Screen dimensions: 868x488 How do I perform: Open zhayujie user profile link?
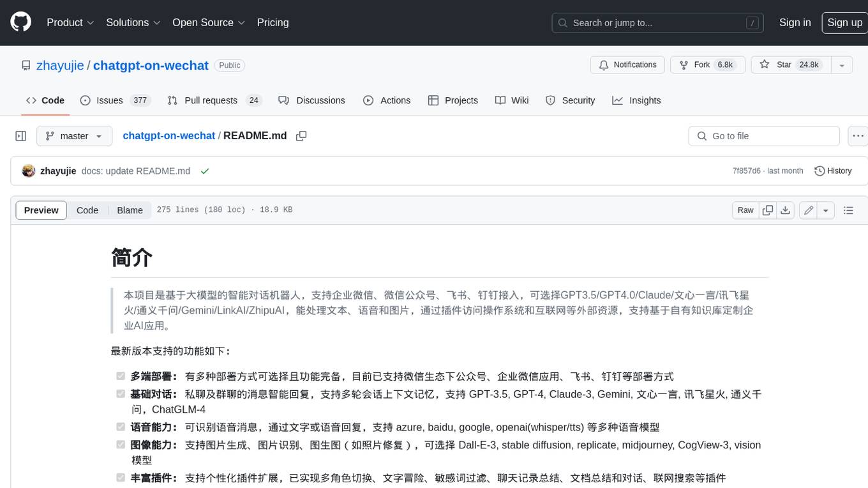(60, 65)
